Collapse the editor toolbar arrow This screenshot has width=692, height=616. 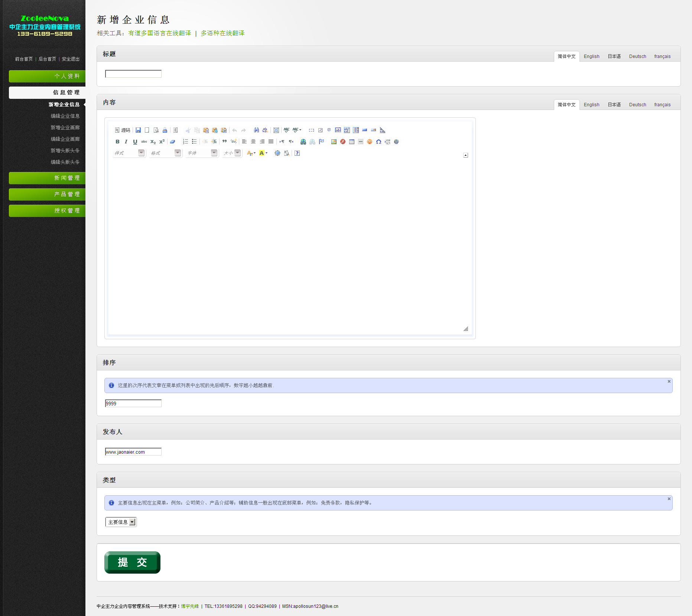click(x=465, y=155)
